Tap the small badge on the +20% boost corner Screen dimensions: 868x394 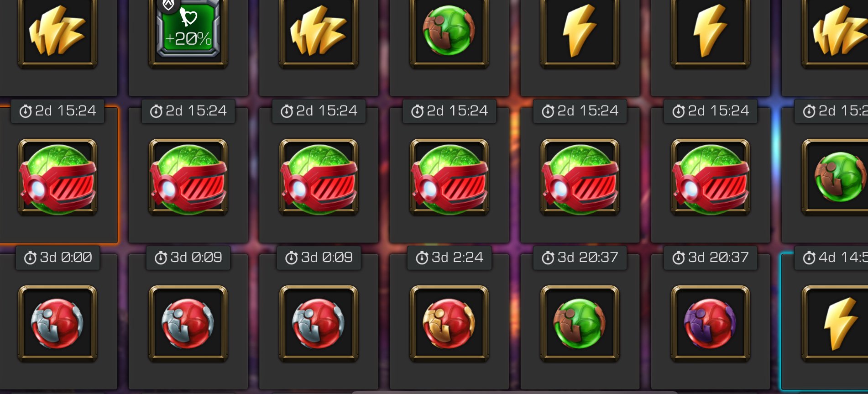coord(168,5)
